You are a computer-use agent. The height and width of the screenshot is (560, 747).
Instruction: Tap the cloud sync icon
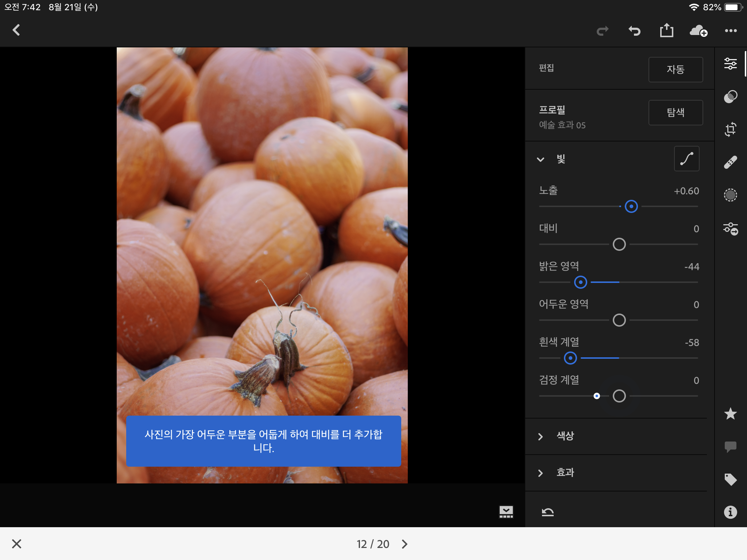698,31
